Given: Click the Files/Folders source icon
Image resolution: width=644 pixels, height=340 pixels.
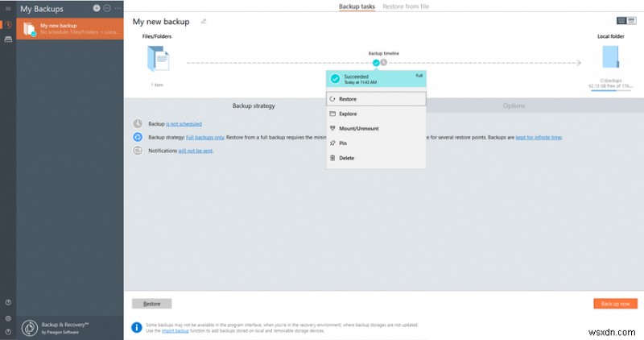Looking at the screenshot, I should (x=158, y=59).
